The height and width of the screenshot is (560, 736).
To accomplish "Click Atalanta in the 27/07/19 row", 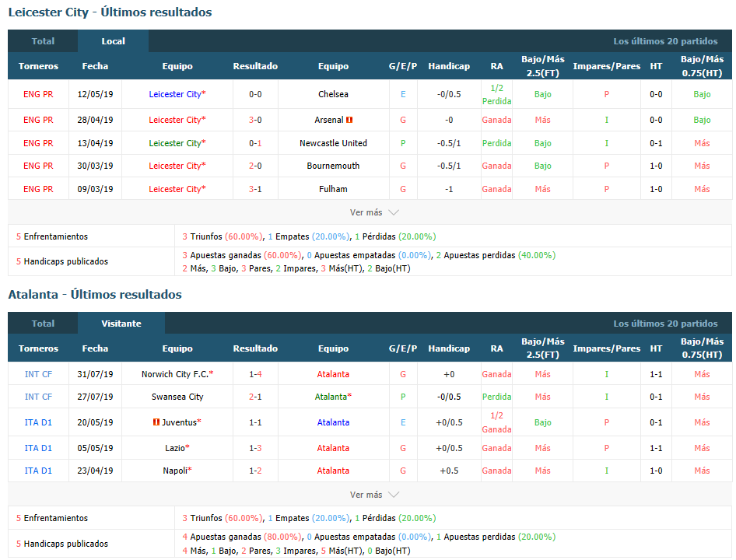I will [331, 397].
